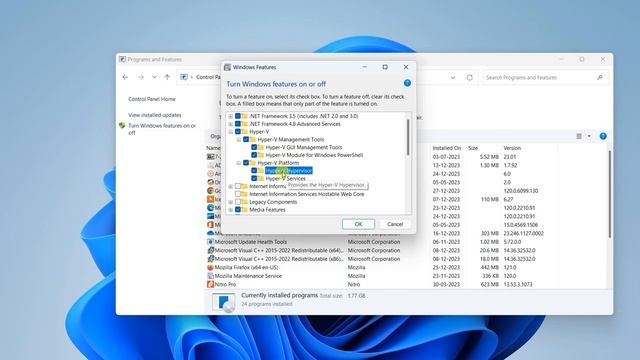
Task: Click Cancel in Windows Features dialog
Action: 395,224
